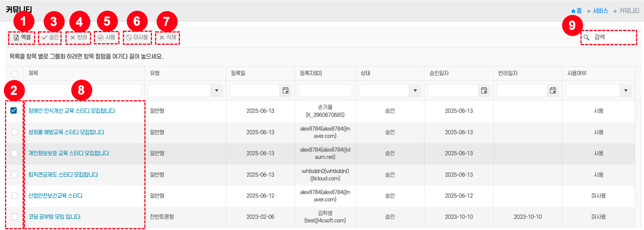Go to 홈 in the breadcrumb
Image resolution: width=644 pixels, height=230 pixels.
pos(576,11)
